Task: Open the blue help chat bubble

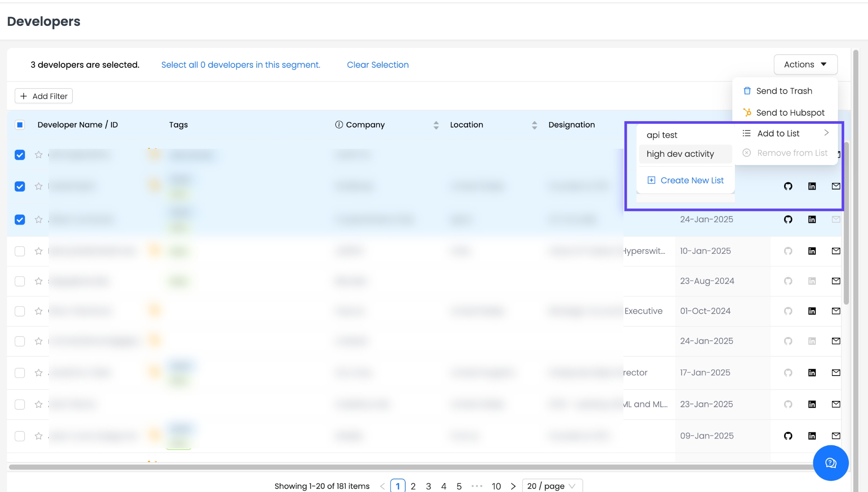Action: pyautogui.click(x=830, y=463)
